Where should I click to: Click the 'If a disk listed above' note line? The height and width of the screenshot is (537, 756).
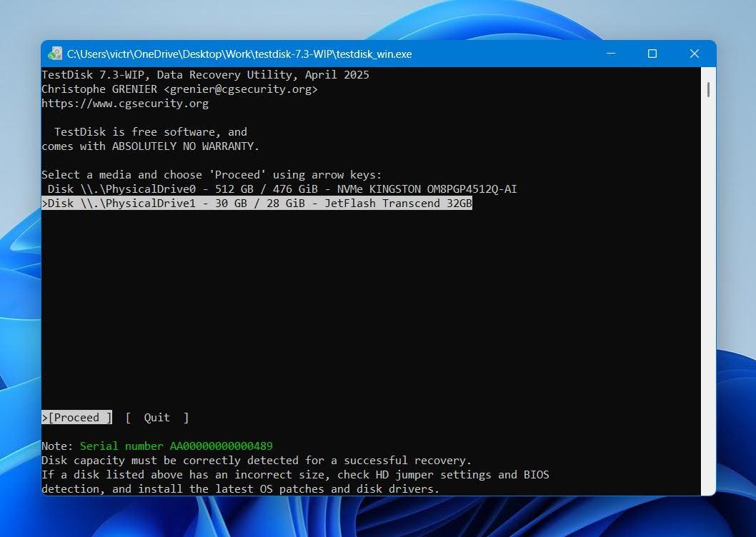pos(295,475)
